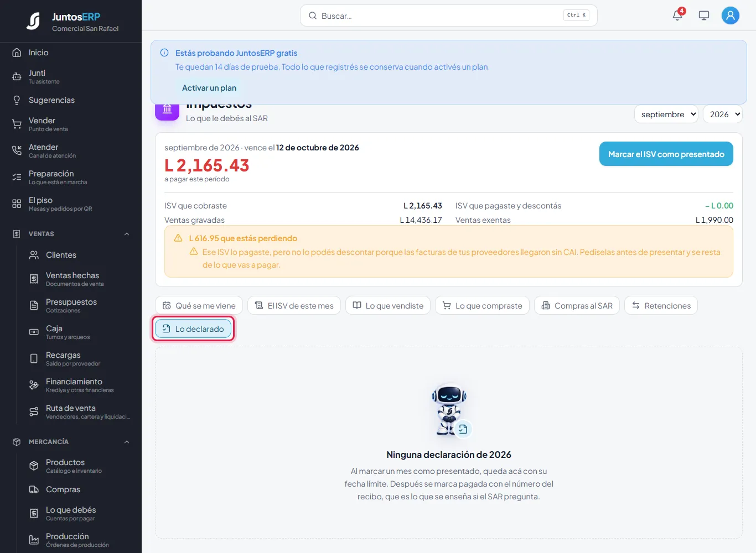Collapse the MERCANCÍA sidebar section

click(127, 442)
